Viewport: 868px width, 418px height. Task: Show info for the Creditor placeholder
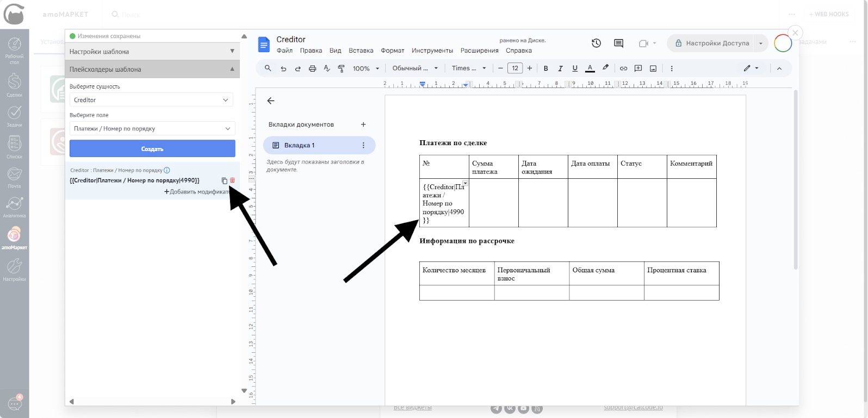click(x=167, y=170)
